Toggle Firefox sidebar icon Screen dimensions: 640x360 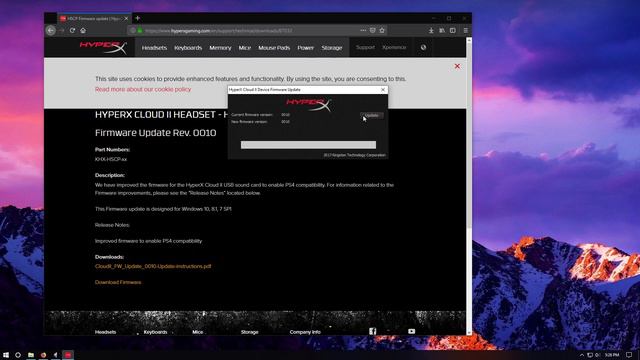[x=453, y=30]
